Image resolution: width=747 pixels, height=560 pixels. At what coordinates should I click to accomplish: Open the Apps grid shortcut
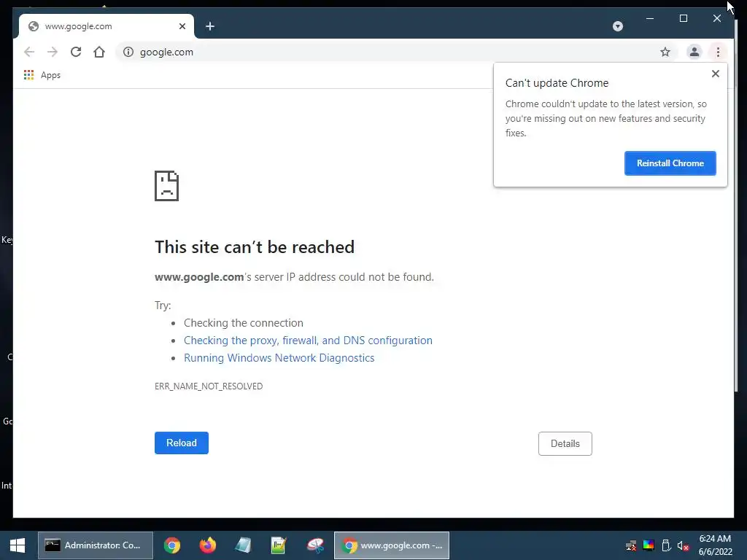pos(42,75)
